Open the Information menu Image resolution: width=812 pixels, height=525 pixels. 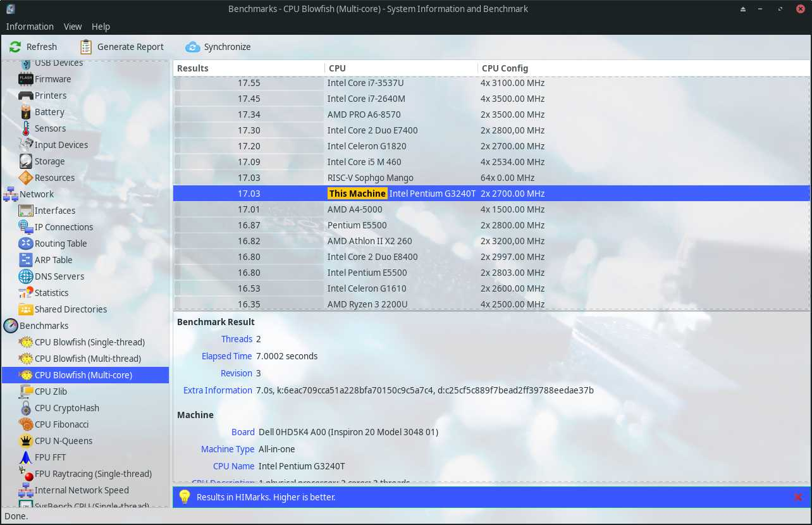pos(30,27)
